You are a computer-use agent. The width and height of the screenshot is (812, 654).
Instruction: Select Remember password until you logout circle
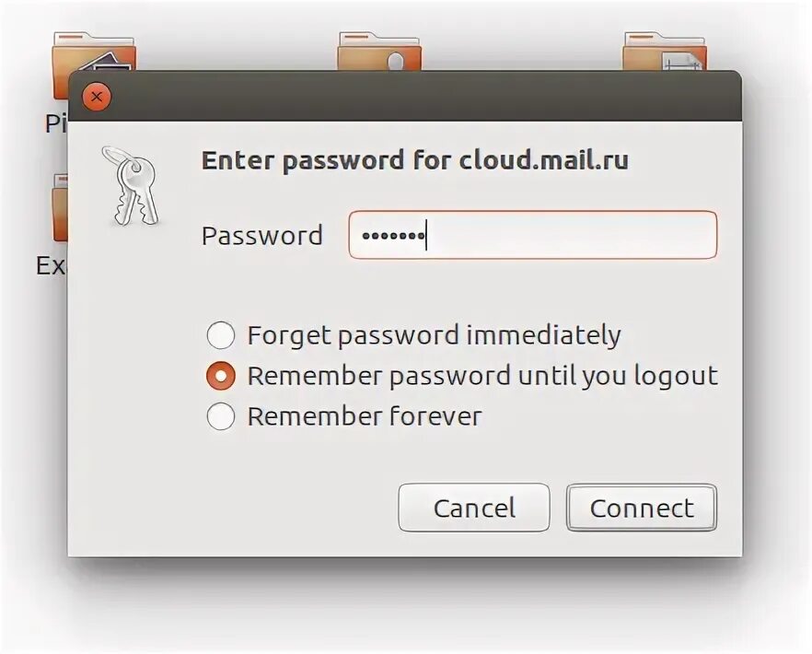point(221,376)
